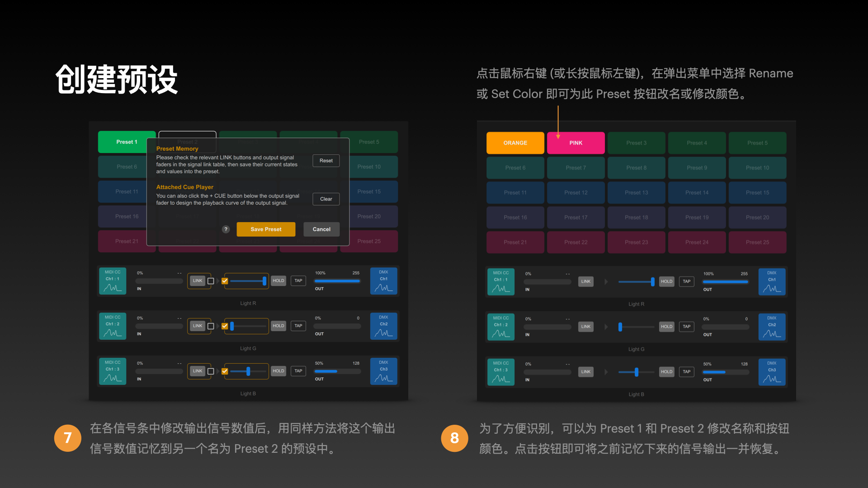
Task: Uncheck the orange Light R output checkbox
Action: click(225, 281)
